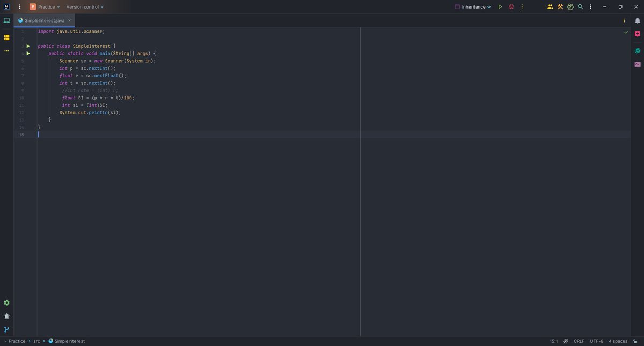Place the cursor on empty line 15

[x=333, y=135]
